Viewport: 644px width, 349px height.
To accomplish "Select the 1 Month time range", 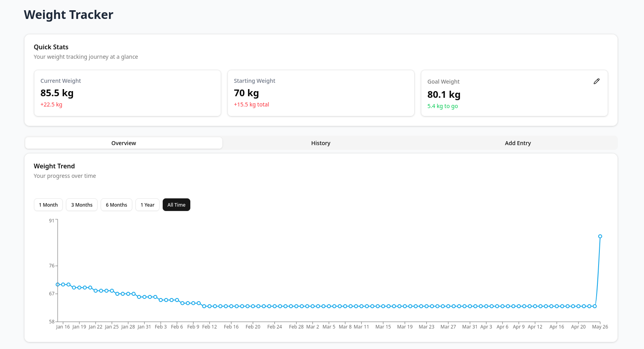I will 48,205.
